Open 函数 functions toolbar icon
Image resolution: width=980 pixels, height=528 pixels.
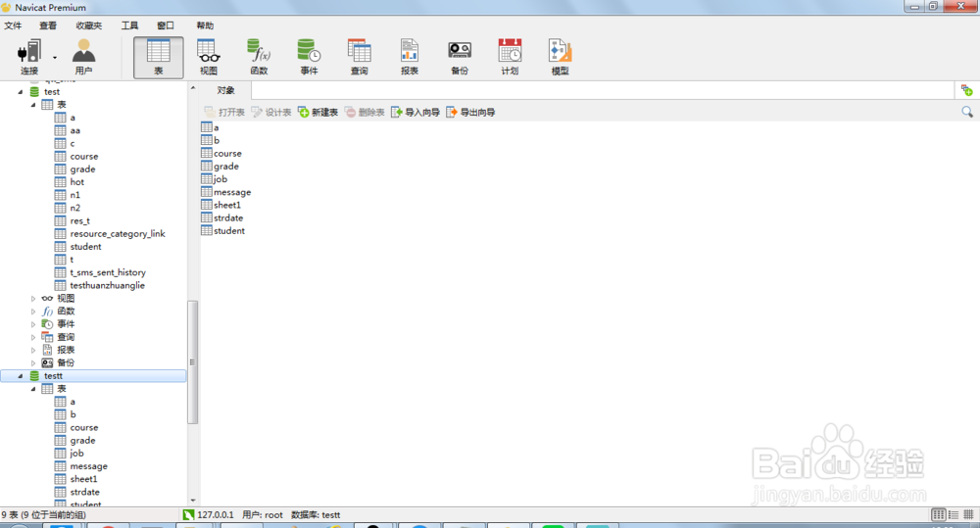[x=259, y=57]
